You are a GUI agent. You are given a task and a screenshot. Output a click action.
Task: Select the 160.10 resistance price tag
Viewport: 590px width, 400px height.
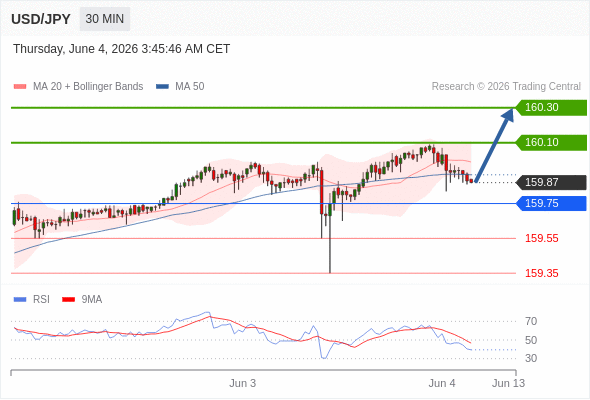click(x=551, y=143)
